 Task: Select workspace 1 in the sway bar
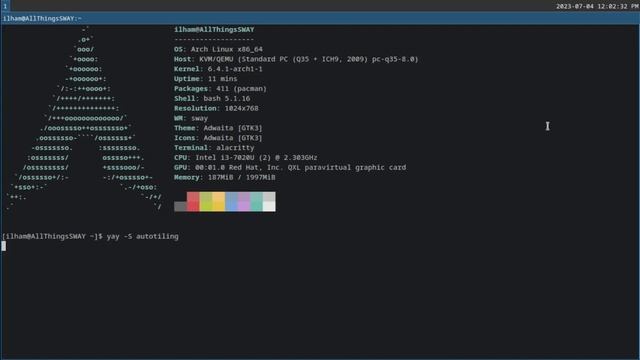click(x=5, y=6)
